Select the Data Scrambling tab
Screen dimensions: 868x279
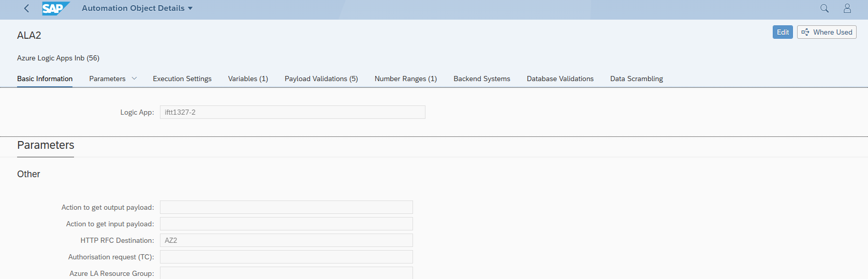[636, 79]
